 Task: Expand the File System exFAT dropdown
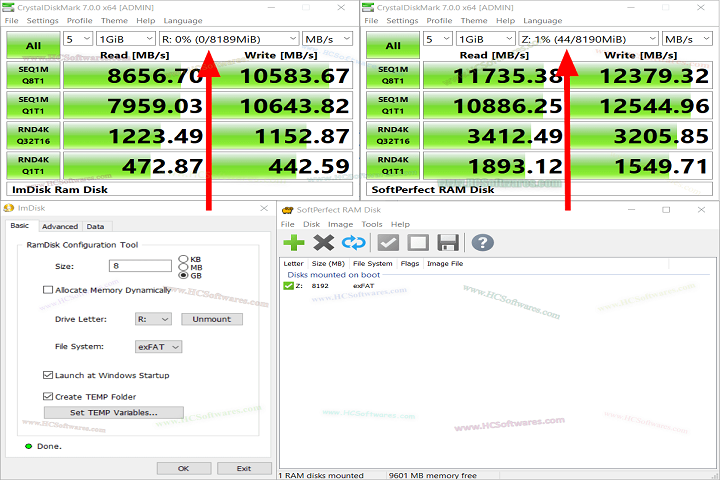tap(158, 346)
